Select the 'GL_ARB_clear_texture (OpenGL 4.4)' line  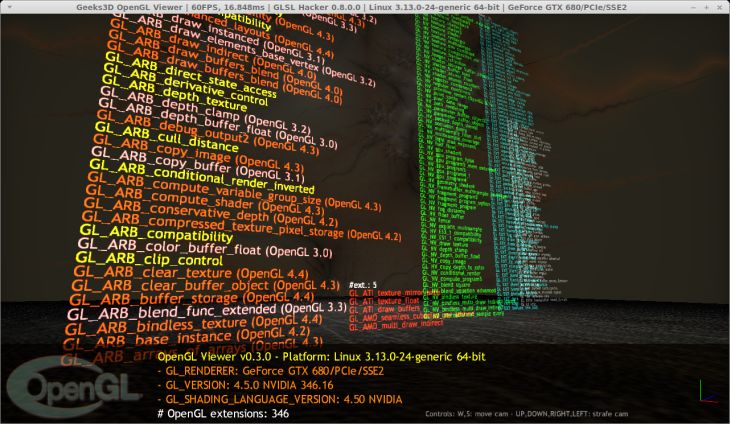click(190, 272)
